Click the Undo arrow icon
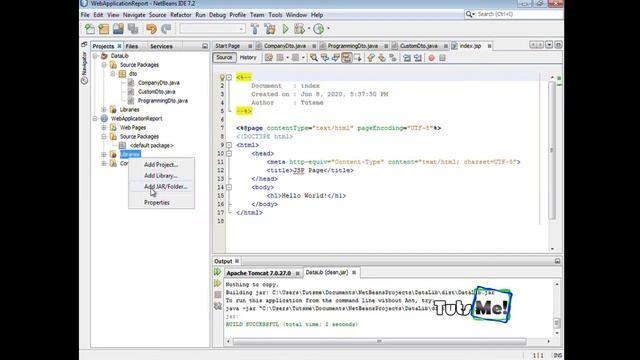This screenshot has width=640, height=360. (151, 29)
